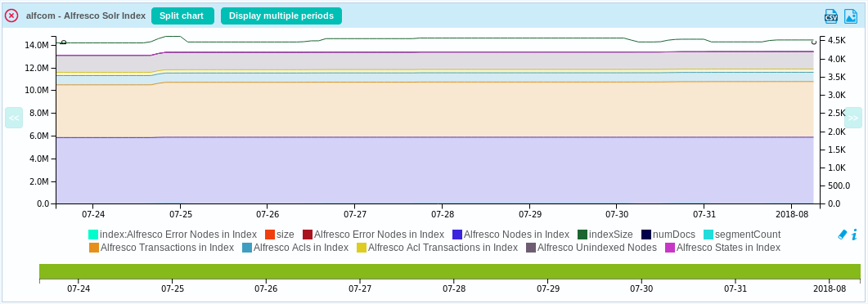Click Display multiple periods button
Screen dimensions: 868x304
[281, 16]
